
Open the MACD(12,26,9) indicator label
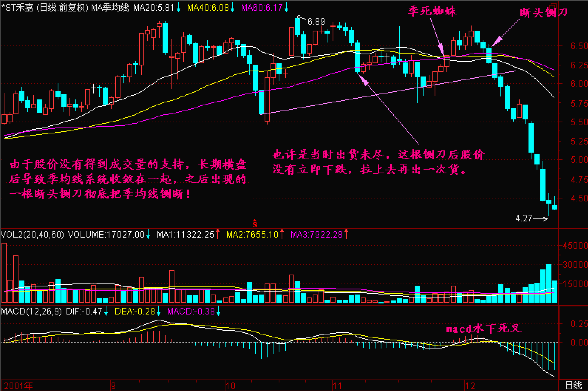coord(32,311)
